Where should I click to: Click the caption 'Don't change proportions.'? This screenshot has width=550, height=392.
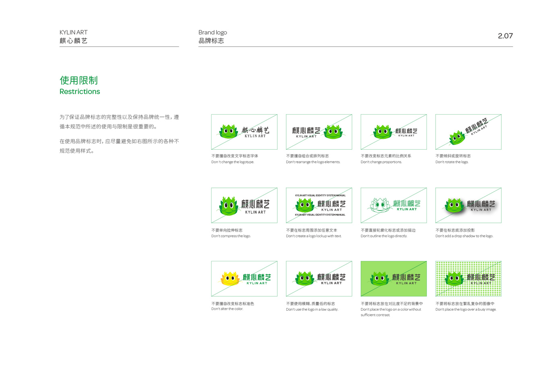tap(381, 162)
